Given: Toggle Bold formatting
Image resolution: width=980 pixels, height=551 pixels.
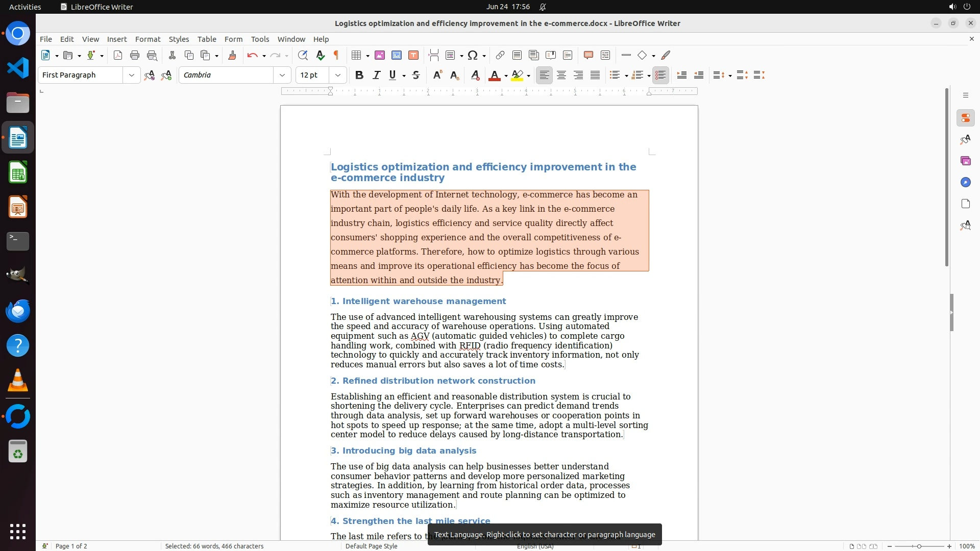Looking at the screenshot, I should click(x=359, y=76).
